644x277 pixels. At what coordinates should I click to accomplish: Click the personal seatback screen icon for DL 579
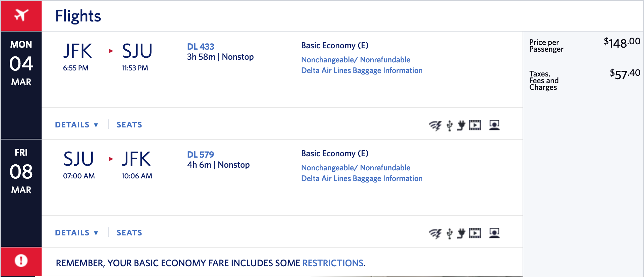coord(494,233)
